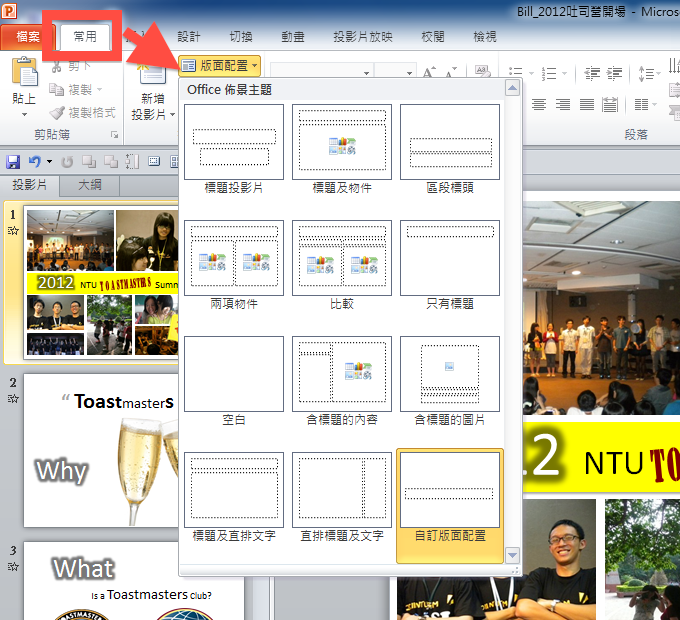
Task: Select the 常用 Home tab
Action: [x=85, y=36]
